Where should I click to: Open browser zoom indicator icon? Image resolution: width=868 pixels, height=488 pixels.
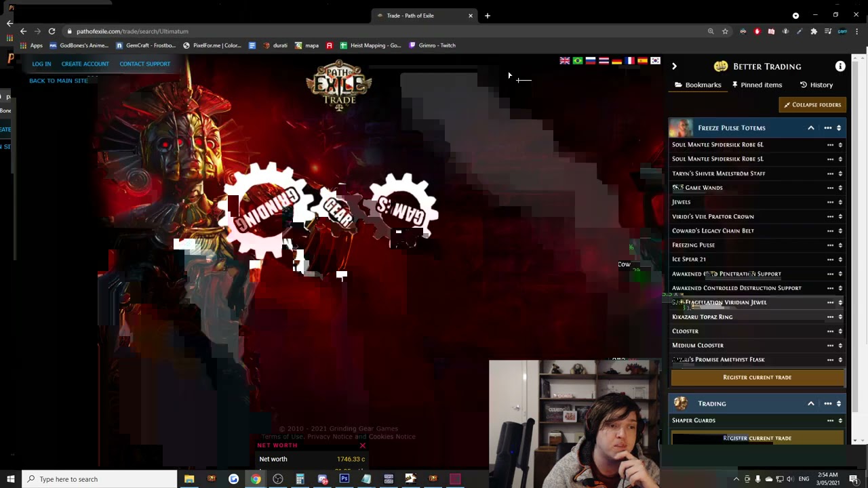[x=711, y=31]
